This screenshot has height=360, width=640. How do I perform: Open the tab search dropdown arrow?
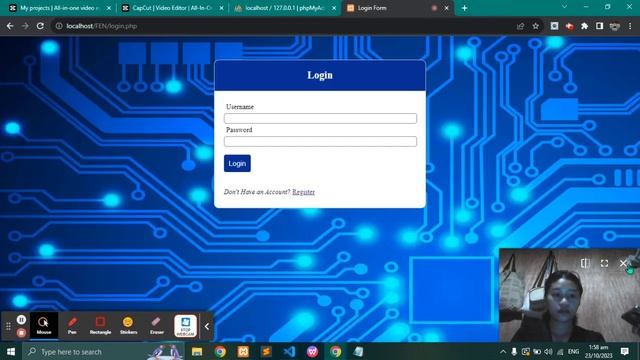[x=564, y=7]
